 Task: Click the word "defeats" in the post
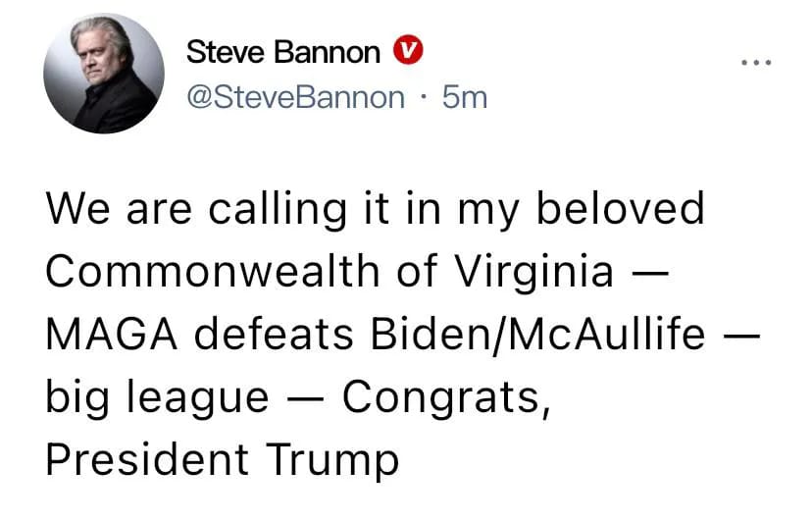[x=276, y=336]
